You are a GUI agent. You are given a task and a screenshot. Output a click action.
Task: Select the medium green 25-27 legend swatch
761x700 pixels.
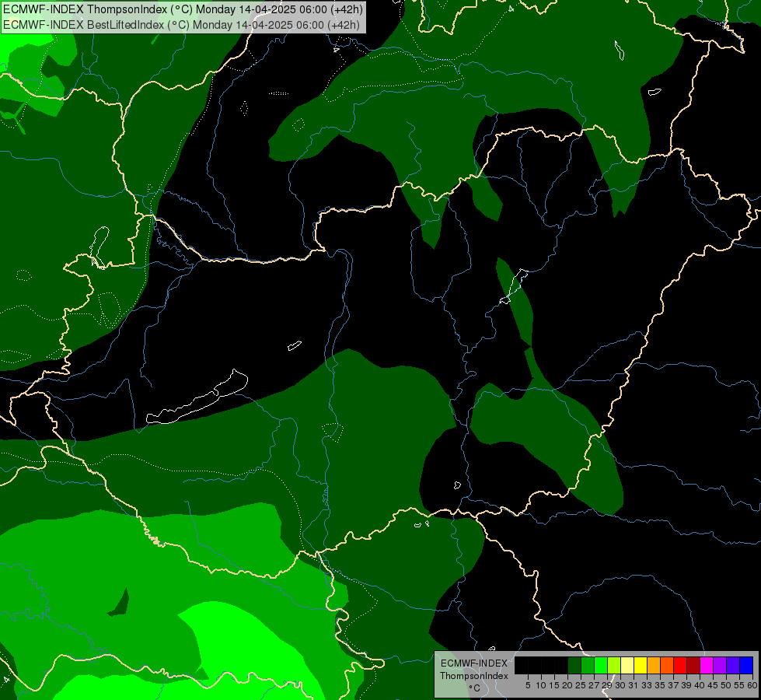[588, 665]
